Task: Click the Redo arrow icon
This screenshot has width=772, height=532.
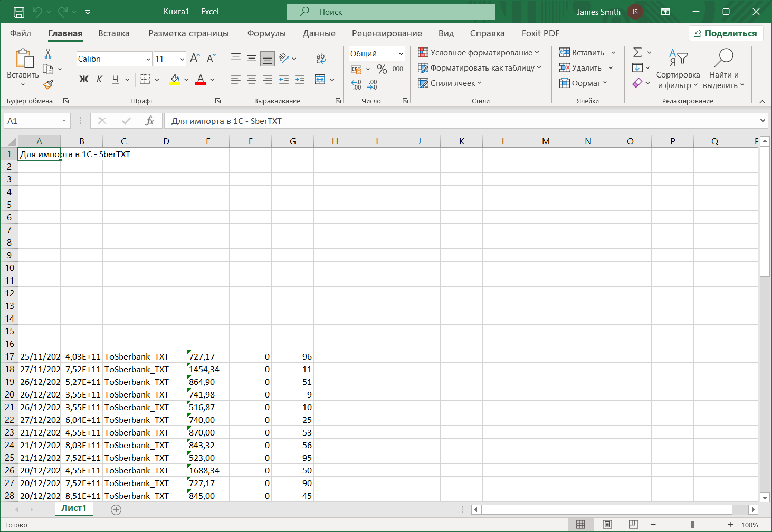Action: pyautogui.click(x=62, y=12)
